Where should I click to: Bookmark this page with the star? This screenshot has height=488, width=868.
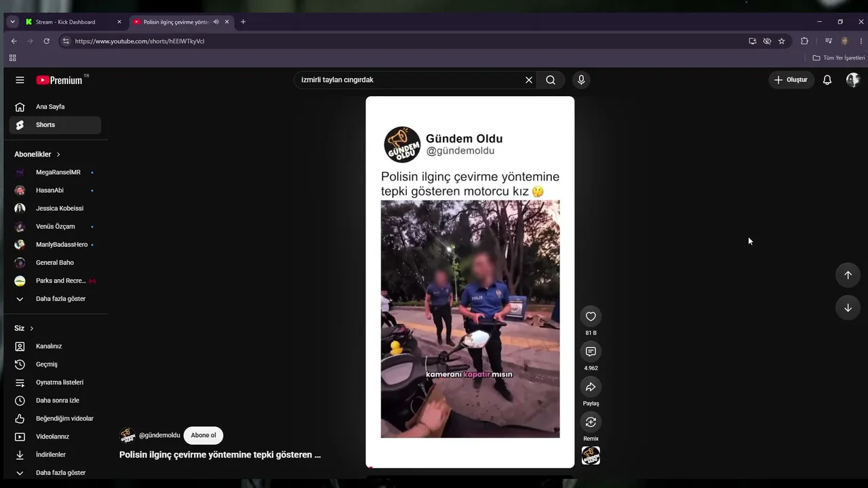[781, 41]
